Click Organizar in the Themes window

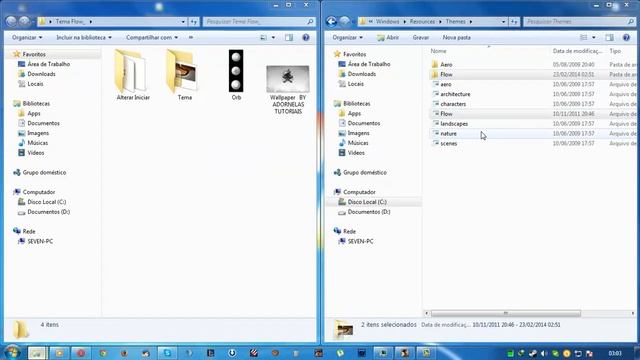(x=347, y=38)
